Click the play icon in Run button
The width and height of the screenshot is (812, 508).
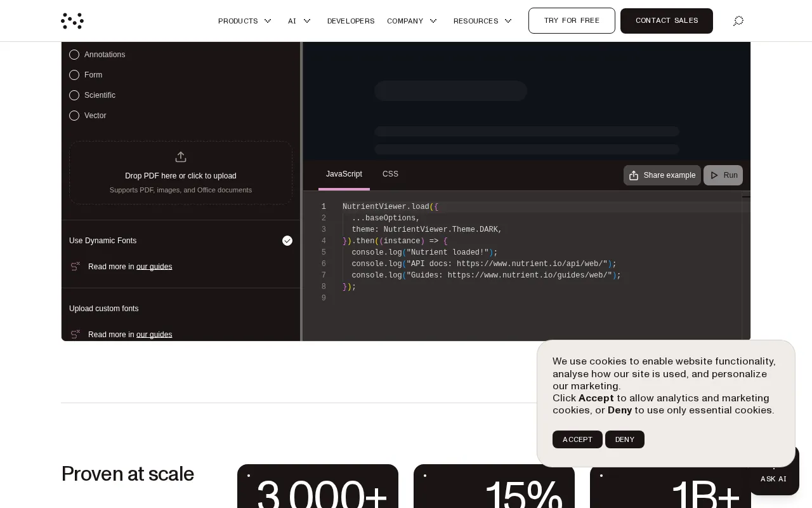714,175
